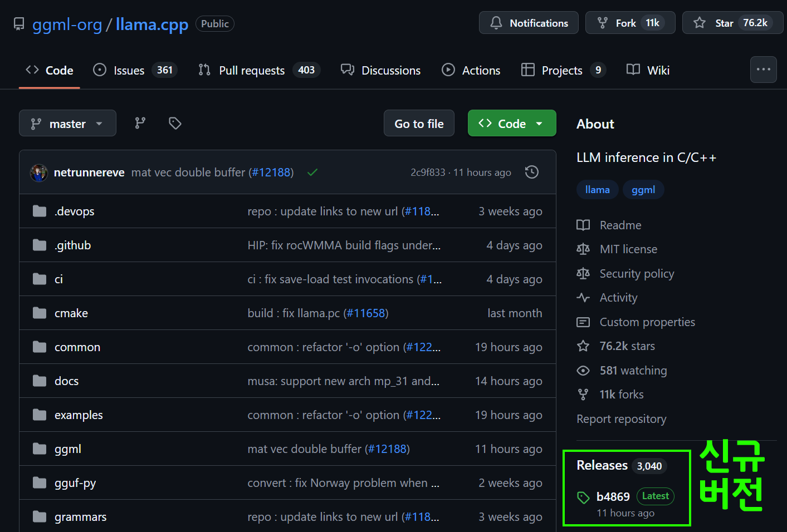
Task: Click the .devops folder icon
Action: (40, 211)
